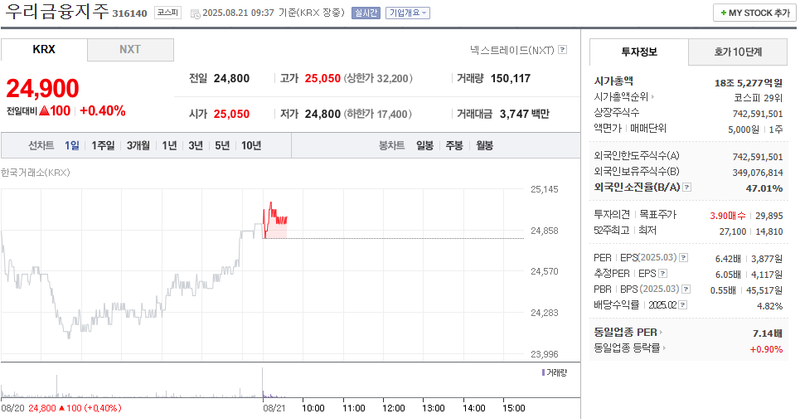The image size is (800, 419).
Task: Click help icon beside PER EPS(2025.03)
Action: click(x=683, y=258)
